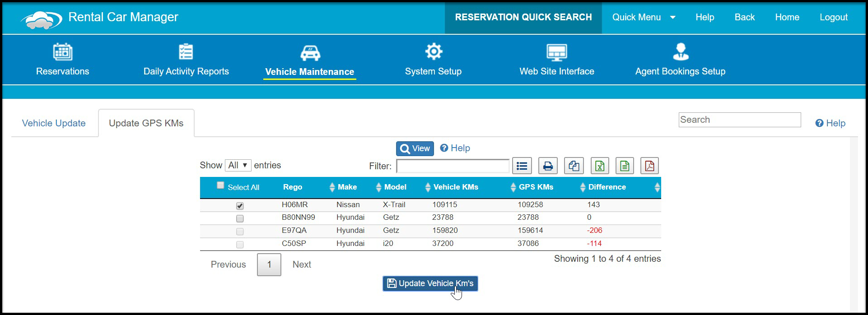Open Web Site Interface monitor icon

557,52
